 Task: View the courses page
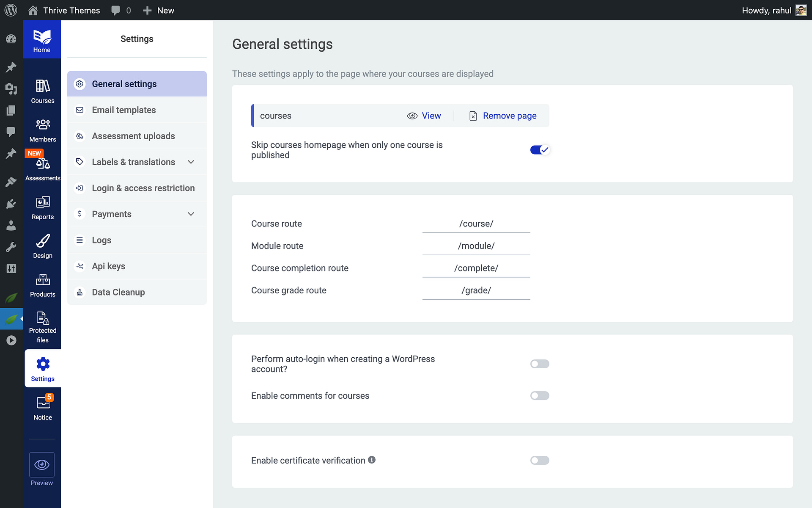[425, 116]
